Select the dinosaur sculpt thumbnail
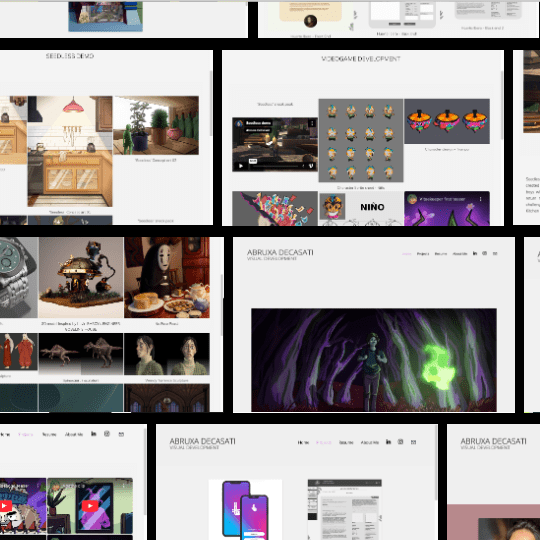The height and width of the screenshot is (540, 540). (x=81, y=354)
